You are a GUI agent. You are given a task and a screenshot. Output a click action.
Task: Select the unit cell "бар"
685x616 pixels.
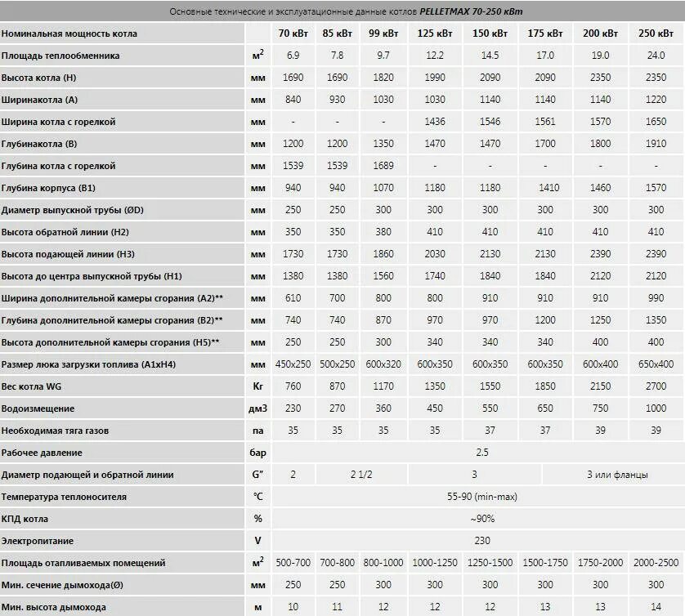[257, 453]
